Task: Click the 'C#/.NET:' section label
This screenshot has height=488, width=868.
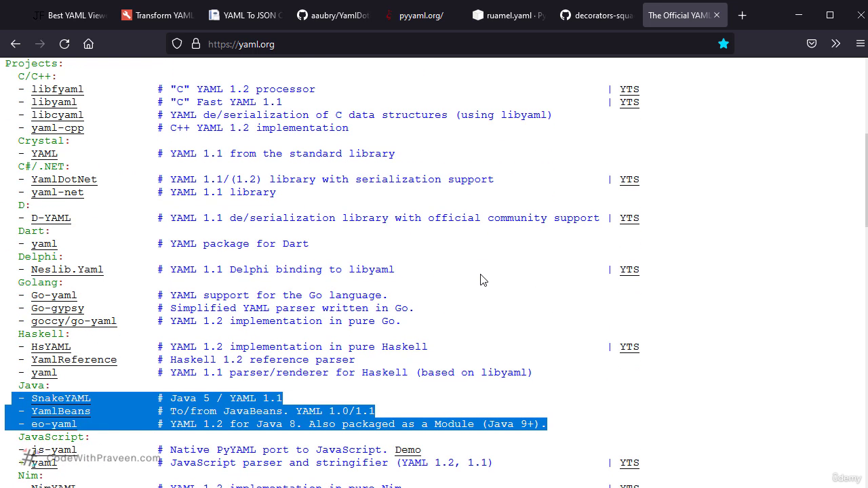Action: coord(44,167)
